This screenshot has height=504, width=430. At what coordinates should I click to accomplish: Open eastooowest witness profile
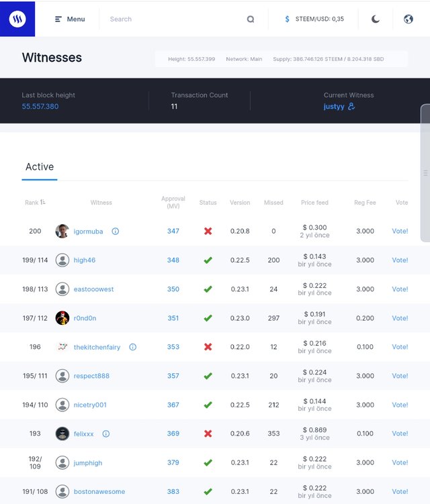point(93,289)
